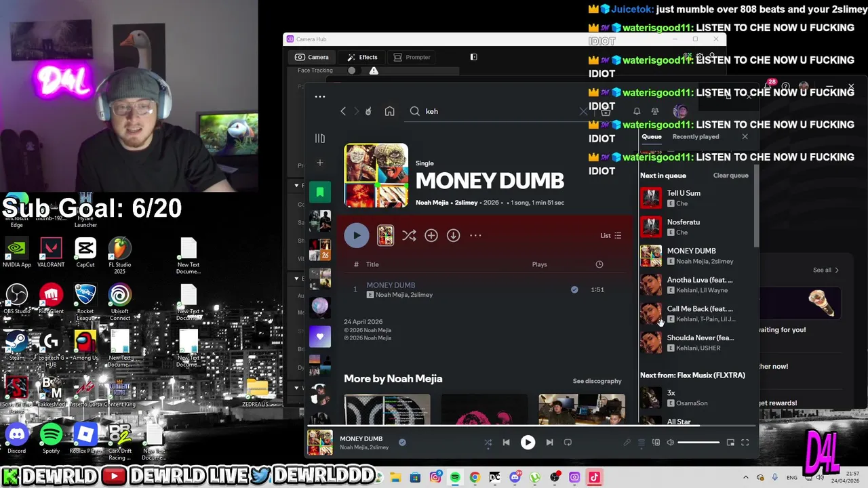Viewport: 868px width, 488px height.
Task: Select '3x' by OsamaSon in queue
Action: click(x=696, y=398)
